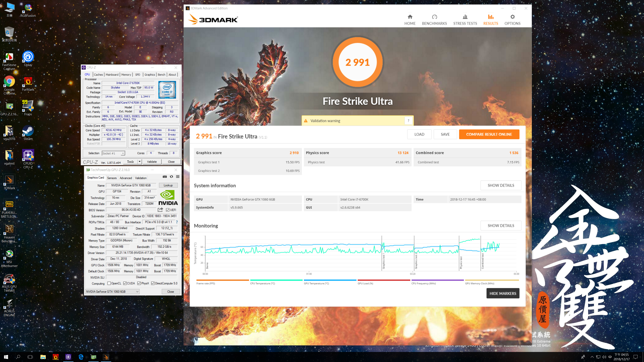Open Steam desktop icon
This screenshot has width=644, height=362.
[28, 133]
